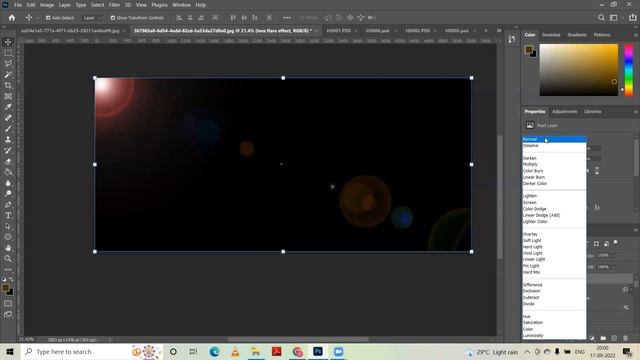Image resolution: width=640 pixels, height=360 pixels.
Task: Select the Eyedropper tool
Action: pyautogui.click(x=8, y=107)
